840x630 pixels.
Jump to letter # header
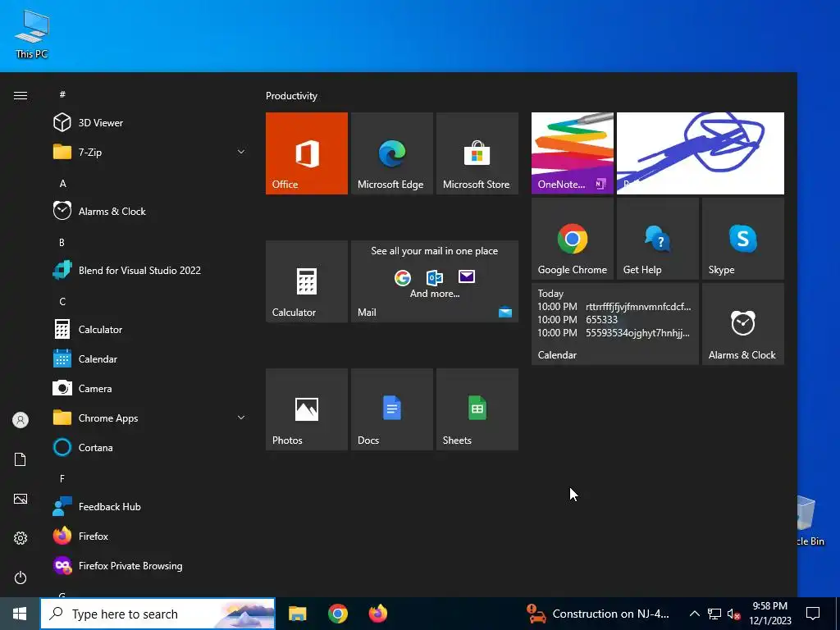coord(62,94)
